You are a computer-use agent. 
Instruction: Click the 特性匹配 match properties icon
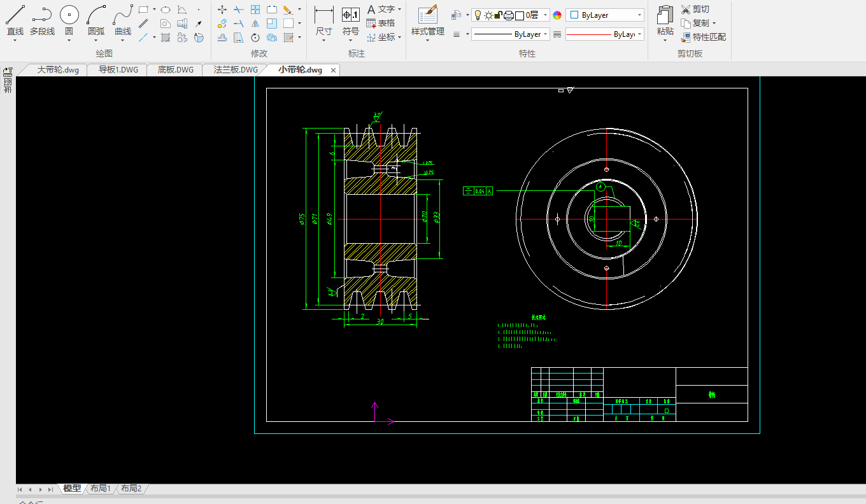pyautogui.click(x=686, y=38)
